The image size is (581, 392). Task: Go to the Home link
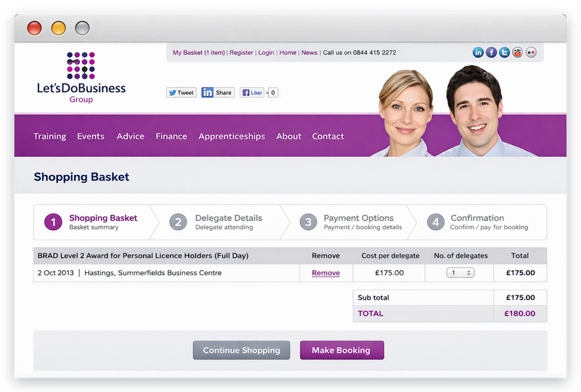[x=288, y=52]
